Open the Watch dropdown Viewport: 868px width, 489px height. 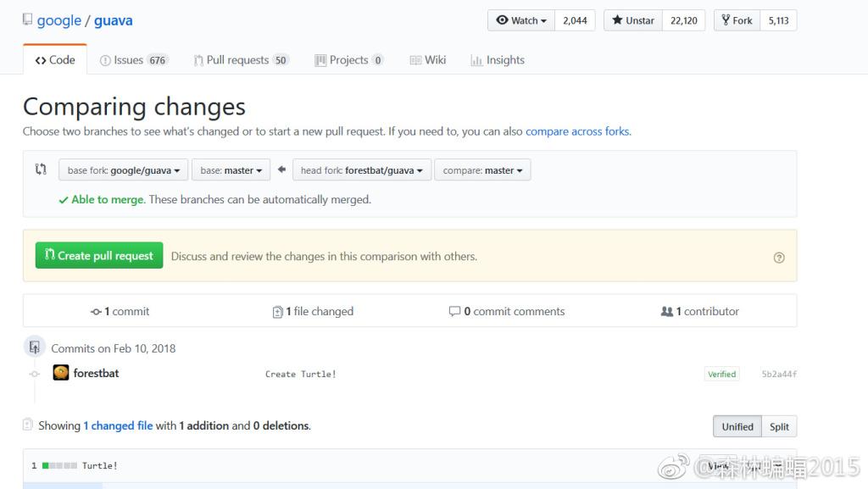521,20
